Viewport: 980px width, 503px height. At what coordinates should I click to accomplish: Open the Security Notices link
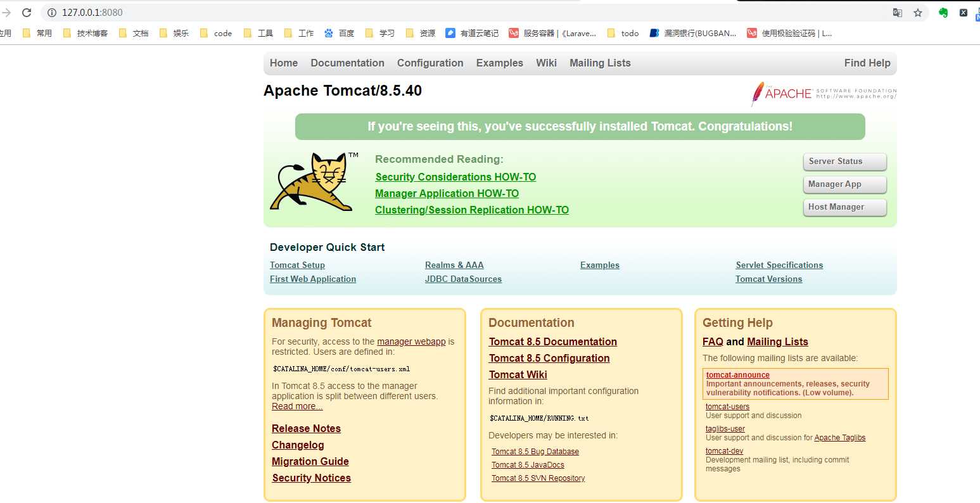pos(312,478)
